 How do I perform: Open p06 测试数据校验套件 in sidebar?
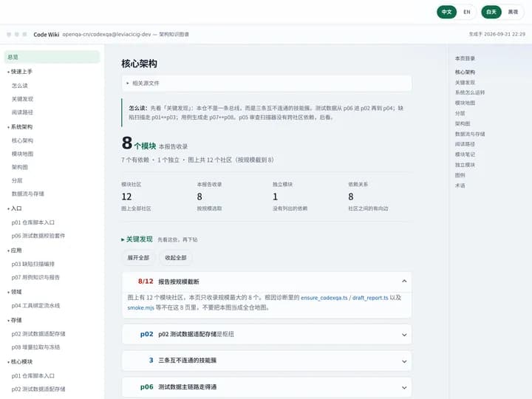point(38,236)
